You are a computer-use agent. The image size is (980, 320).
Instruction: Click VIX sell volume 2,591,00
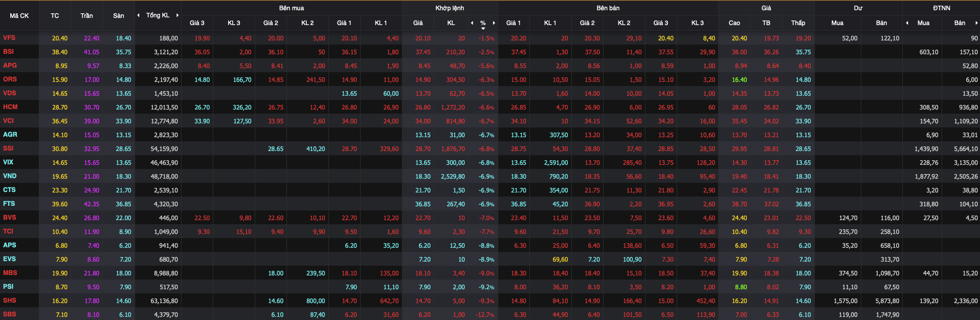[556, 163]
